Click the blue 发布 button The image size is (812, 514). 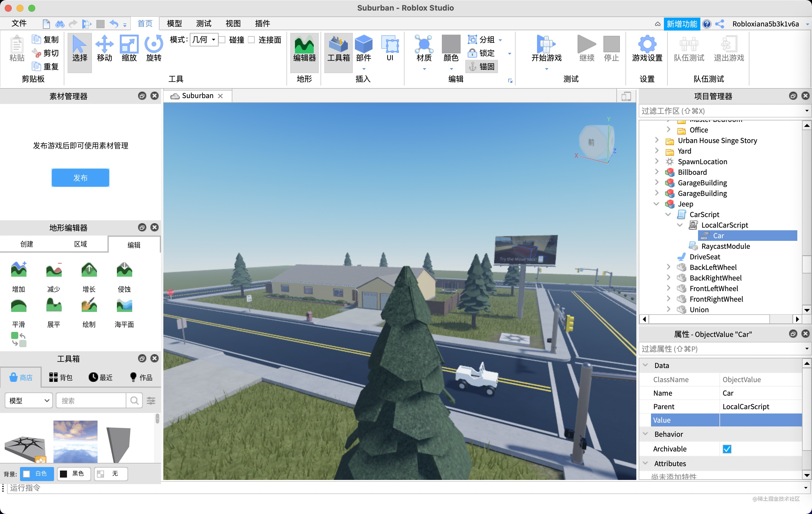(x=80, y=178)
